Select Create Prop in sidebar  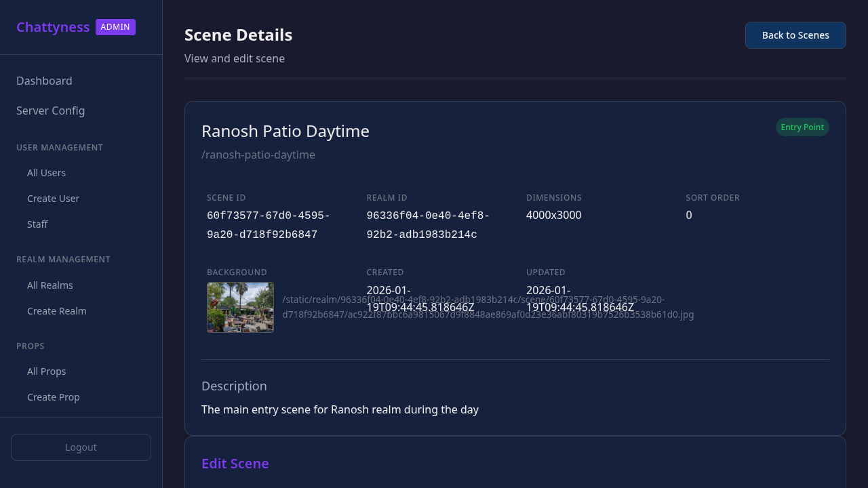[53, 397]
